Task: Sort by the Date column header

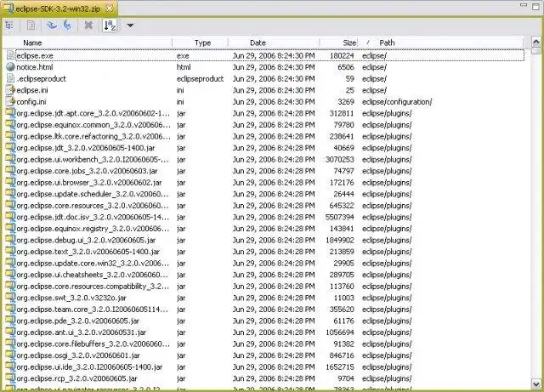Action: coord(274,43)
